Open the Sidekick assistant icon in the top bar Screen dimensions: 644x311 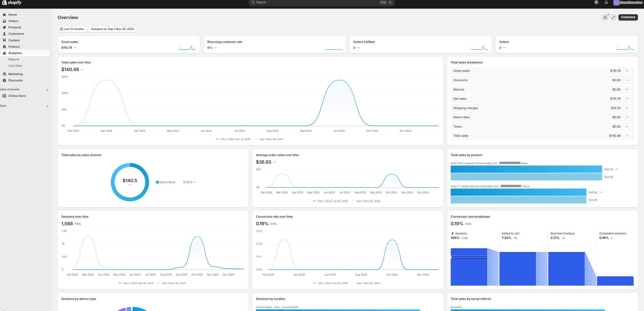pos(596,3)
